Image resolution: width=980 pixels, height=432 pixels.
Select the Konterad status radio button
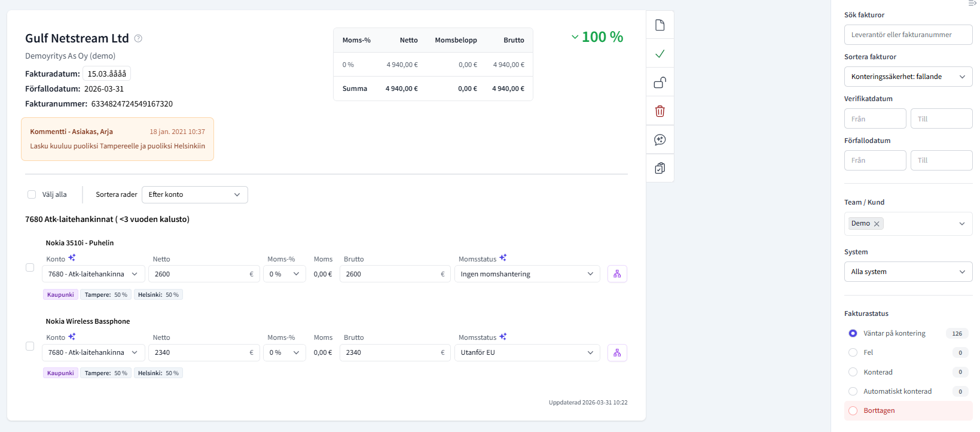pos(853,372)
